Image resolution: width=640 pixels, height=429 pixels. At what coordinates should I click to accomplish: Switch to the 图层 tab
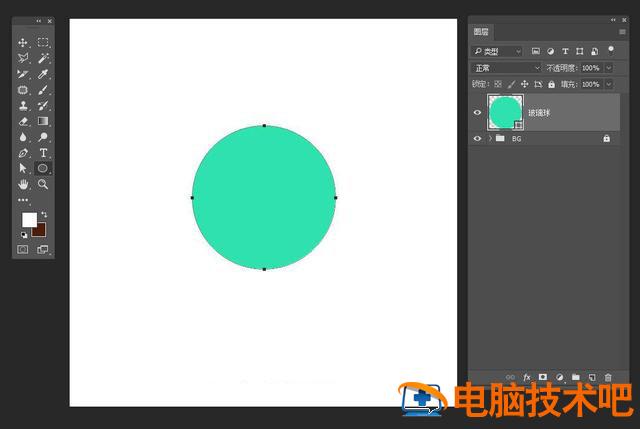[481, 32]
